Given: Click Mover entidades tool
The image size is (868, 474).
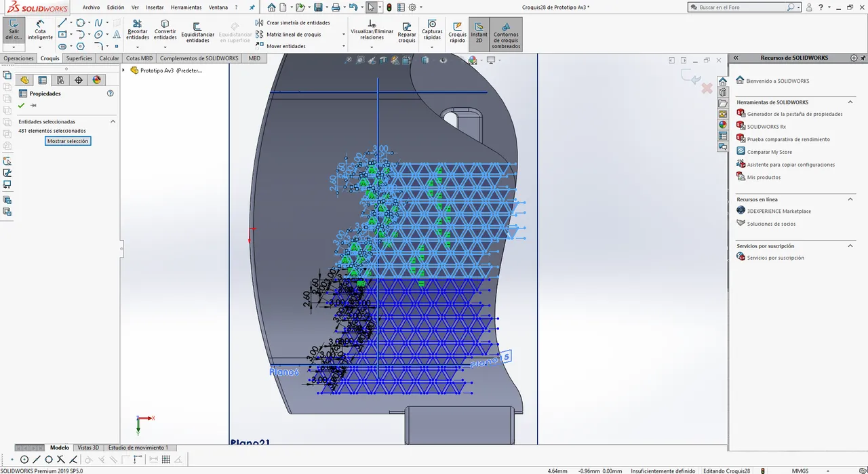Looking at the screenshot, I should pyautogui.click(x=281, y=46).
